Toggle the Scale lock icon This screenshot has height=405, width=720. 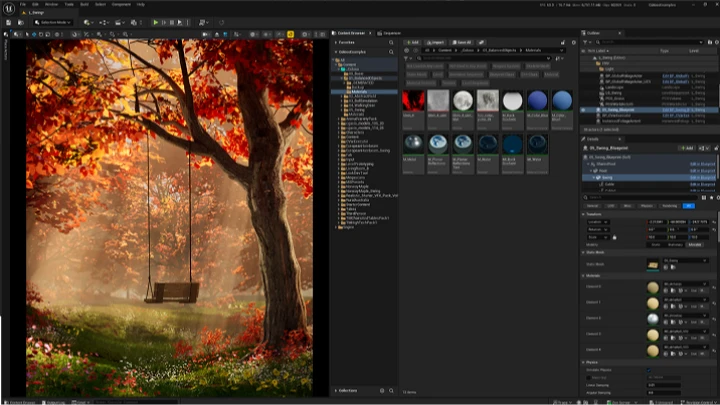coord(614,237)
